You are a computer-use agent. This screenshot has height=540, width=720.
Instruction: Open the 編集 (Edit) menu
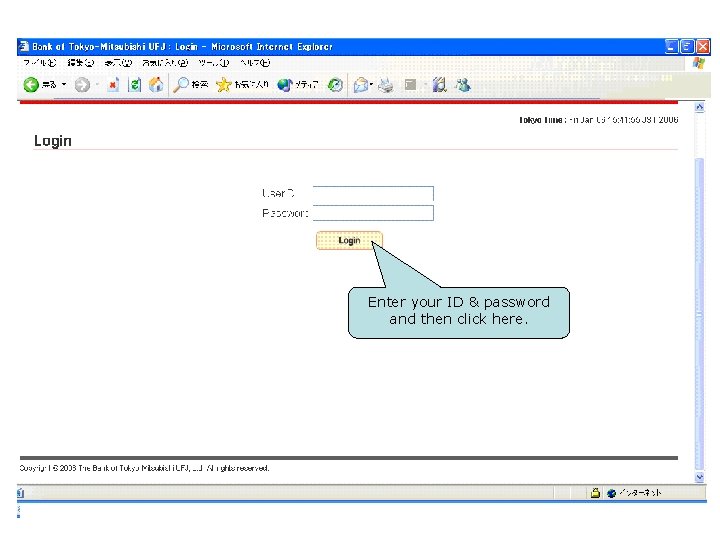[x=81, y=63]
